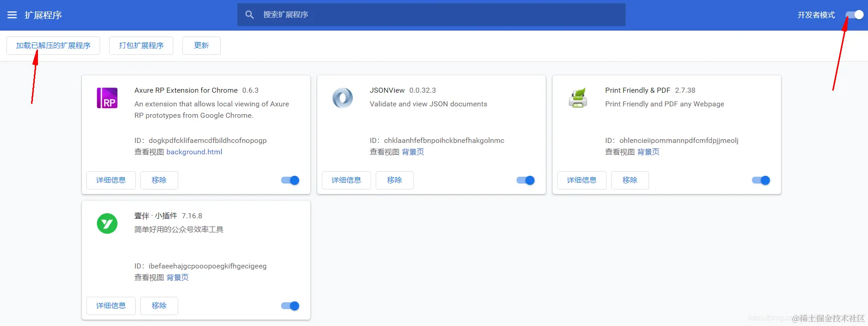Click the JSONView extension name

point(387,90)
